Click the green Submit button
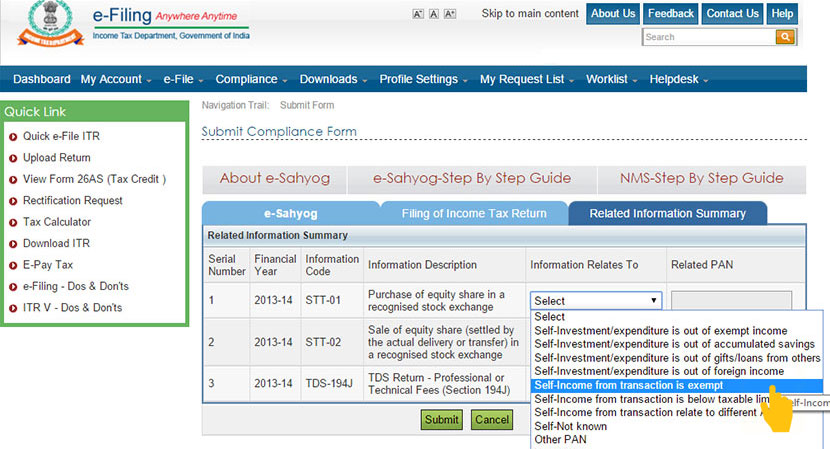The height and width of the screenshot is (449, 830). tap(441, 420)
